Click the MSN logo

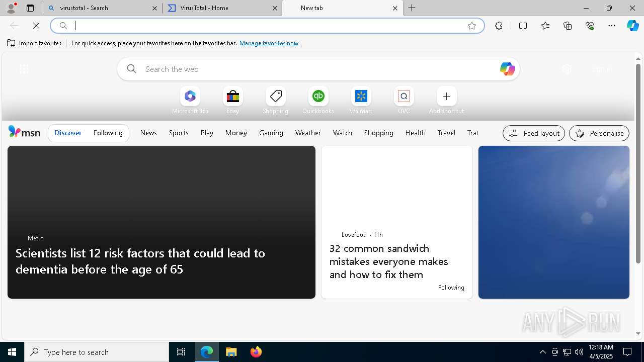[x=24, y=132]
